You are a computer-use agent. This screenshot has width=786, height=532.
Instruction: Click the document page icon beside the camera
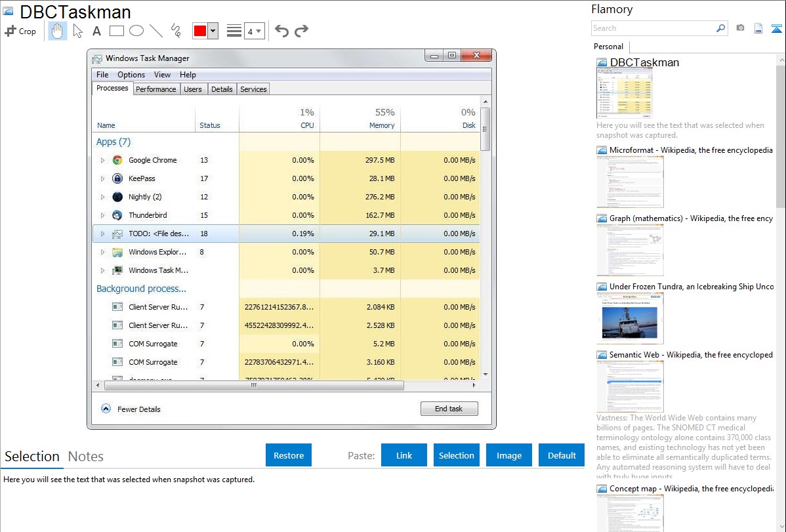coord(758,28)
